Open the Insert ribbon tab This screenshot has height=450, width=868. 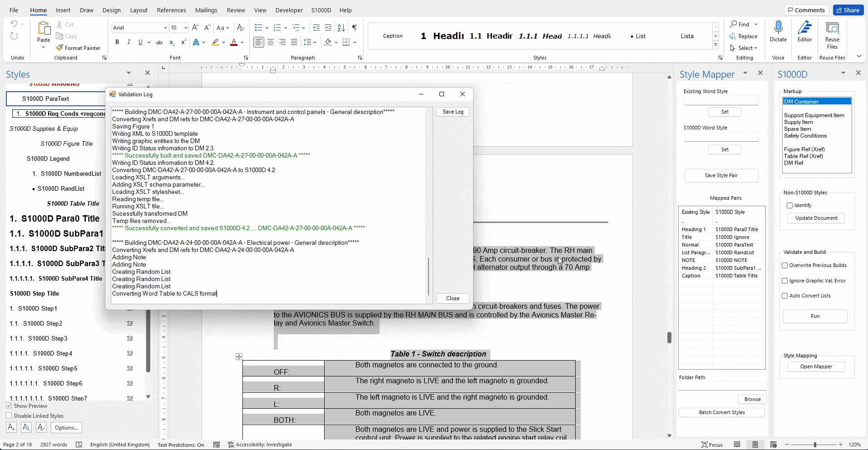pyautogui.click(x=63, y=10)
